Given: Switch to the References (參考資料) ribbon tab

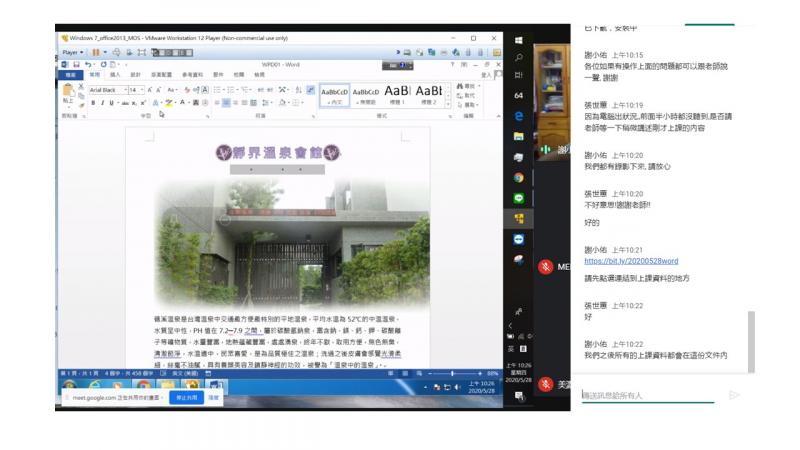Looking at the screenshot, I should (x=192, y=75).
